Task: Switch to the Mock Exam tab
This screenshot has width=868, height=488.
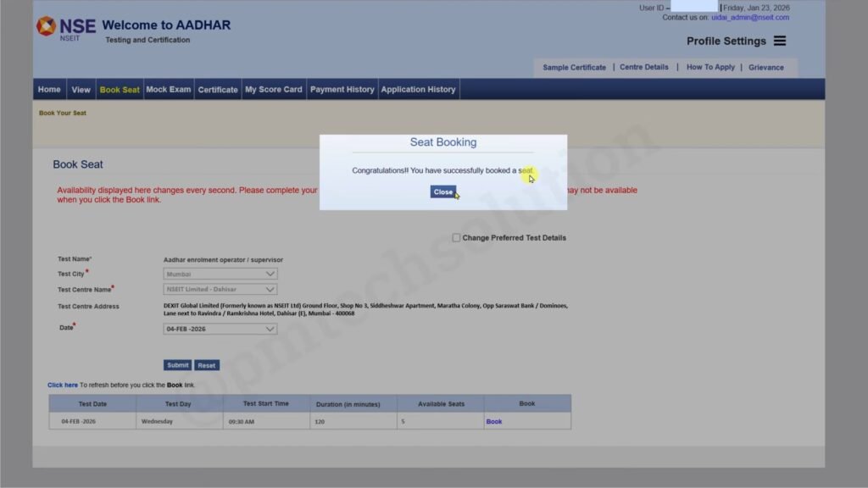Action: coord(168,88)
